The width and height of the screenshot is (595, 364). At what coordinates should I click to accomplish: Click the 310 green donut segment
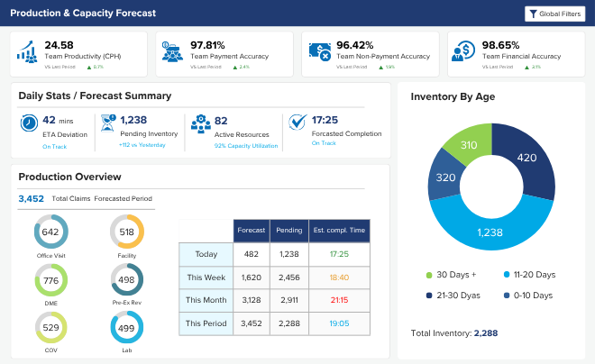469,145
